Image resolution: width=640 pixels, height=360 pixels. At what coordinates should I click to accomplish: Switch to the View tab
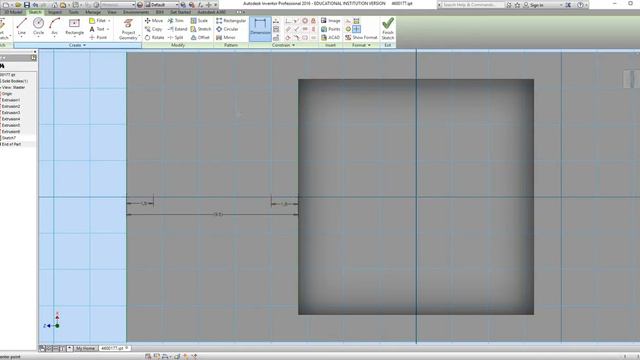coord(112,12)
